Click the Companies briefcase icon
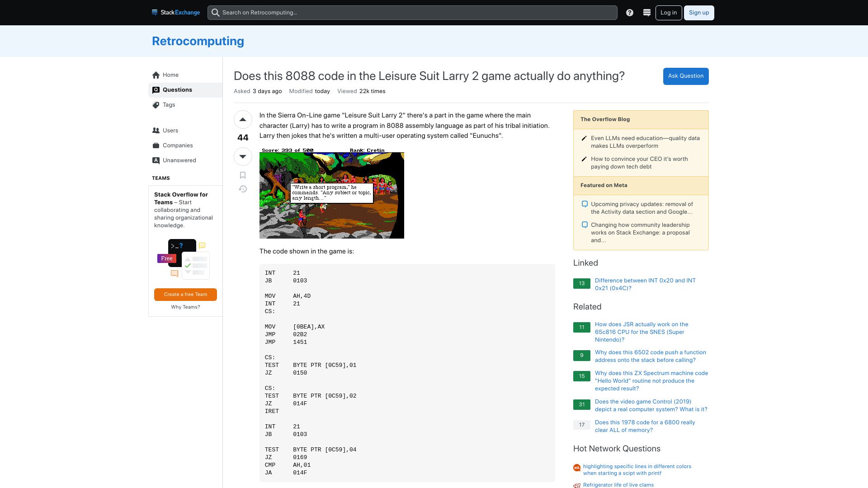 (x=156, y=145)
